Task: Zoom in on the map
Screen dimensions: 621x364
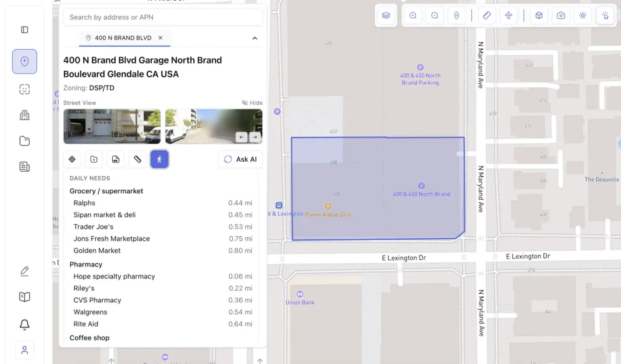Action: [x=413, y=16]
